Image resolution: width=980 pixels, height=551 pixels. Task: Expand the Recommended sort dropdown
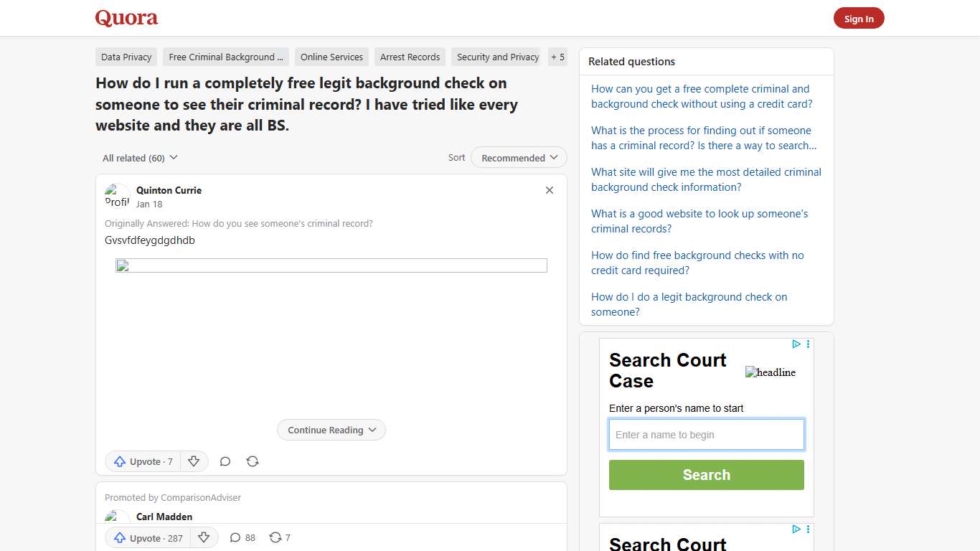[518, 157]
